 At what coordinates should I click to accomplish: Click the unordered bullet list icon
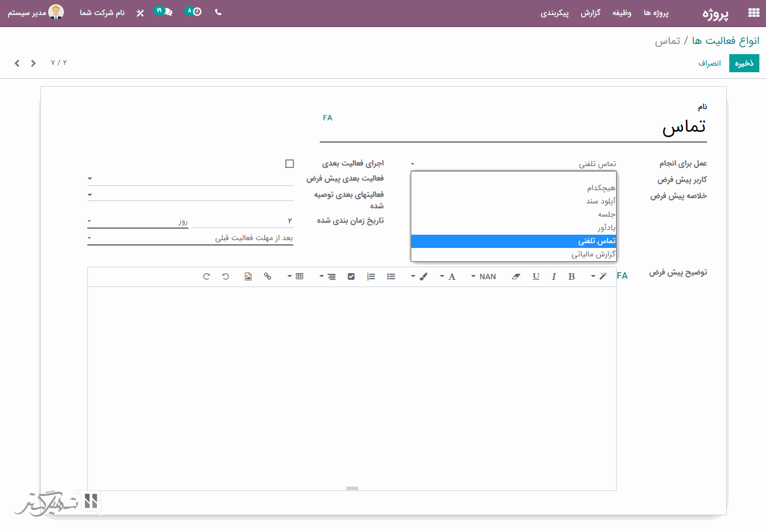click(391, 276)
